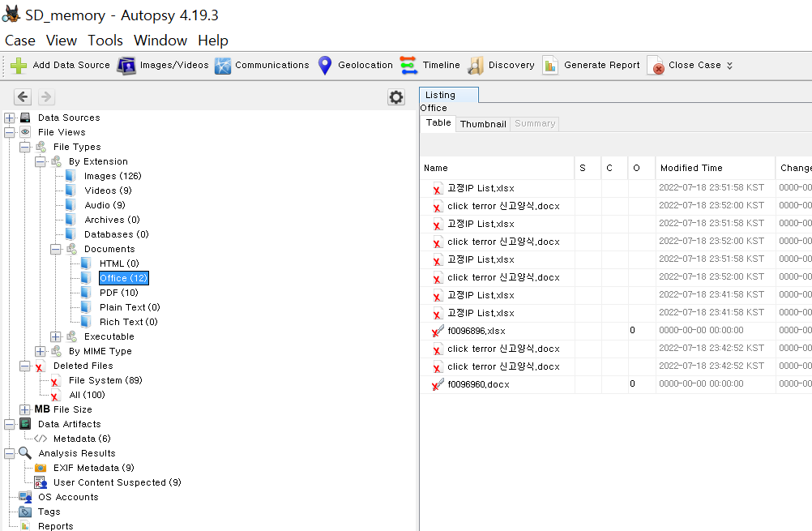The image size is (812, 531).
Task: Click the EXIF Metadata camera icon
Action: [x=41, y=468]
